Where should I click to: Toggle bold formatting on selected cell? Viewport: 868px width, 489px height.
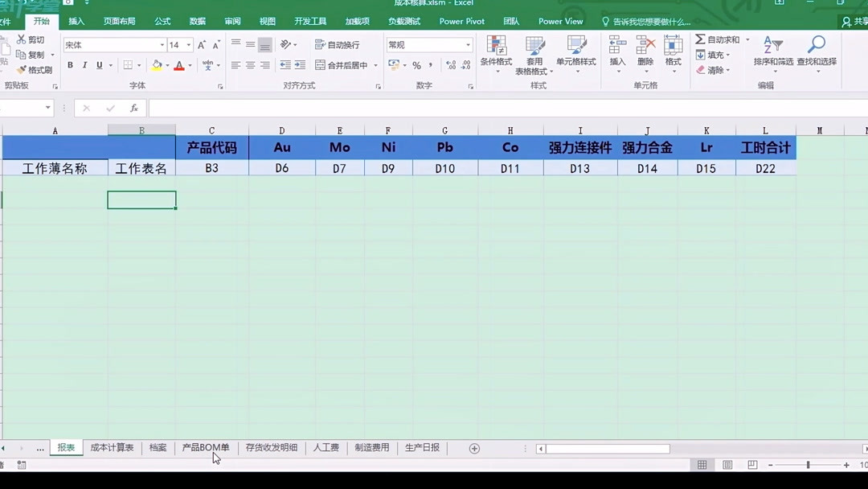(x=71, y=65)
